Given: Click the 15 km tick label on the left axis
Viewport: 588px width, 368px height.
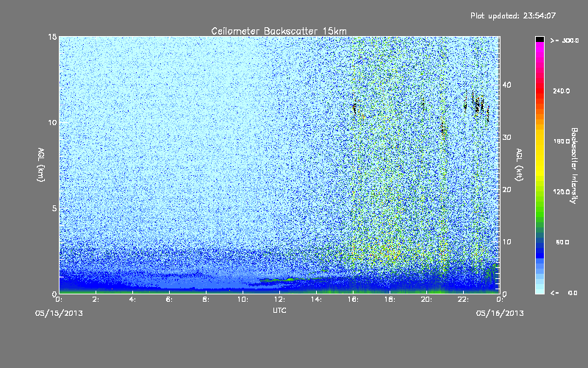Looking at the screenshot, I should [52, 37].
